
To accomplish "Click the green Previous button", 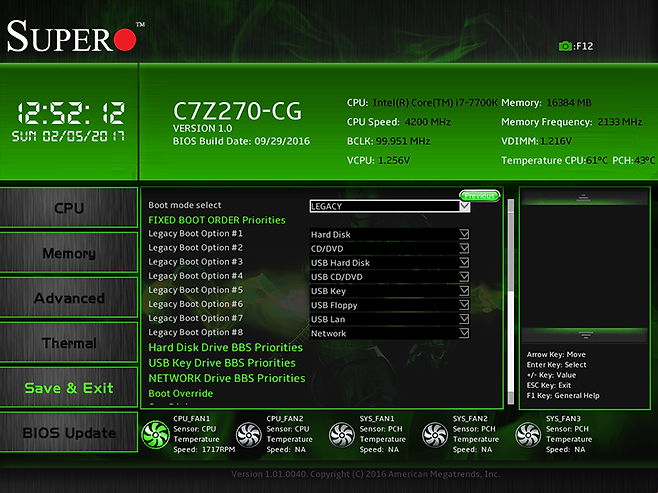I will [479, 196].
